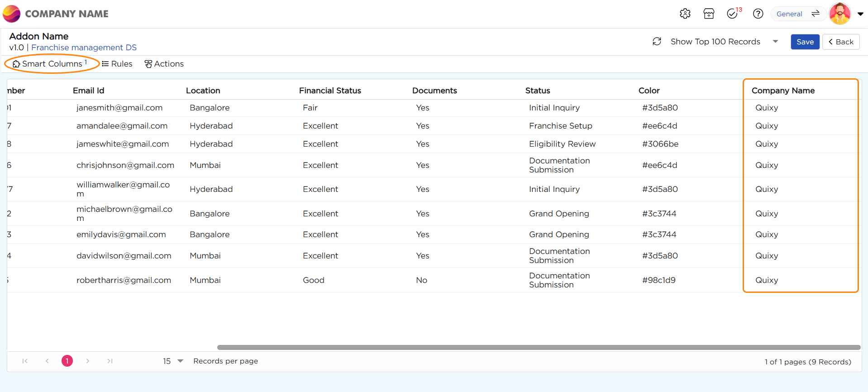The width and height of the screenshot is (868, 392).
Task: Expand the Show Top 100 Records dropdown
Action: click(775, 42)
